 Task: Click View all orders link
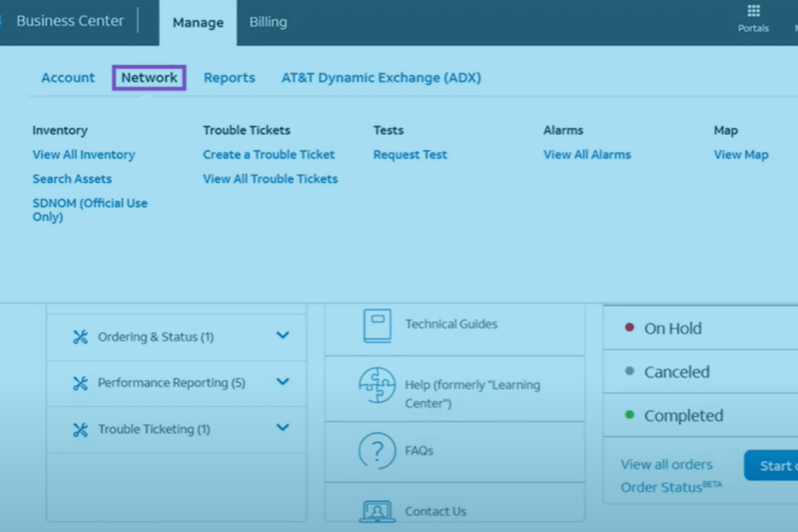[667, 465]
